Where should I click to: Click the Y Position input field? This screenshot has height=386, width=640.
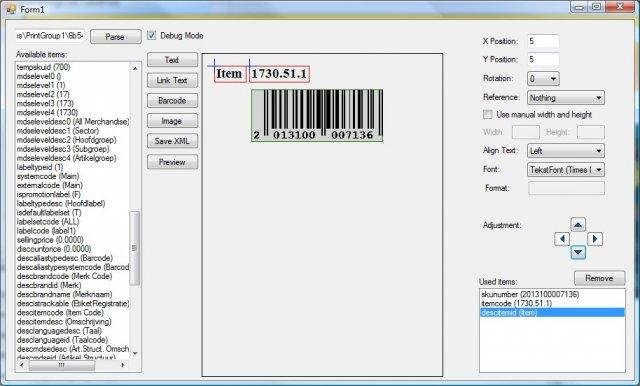pyautogui.click(x=543, y=60)
